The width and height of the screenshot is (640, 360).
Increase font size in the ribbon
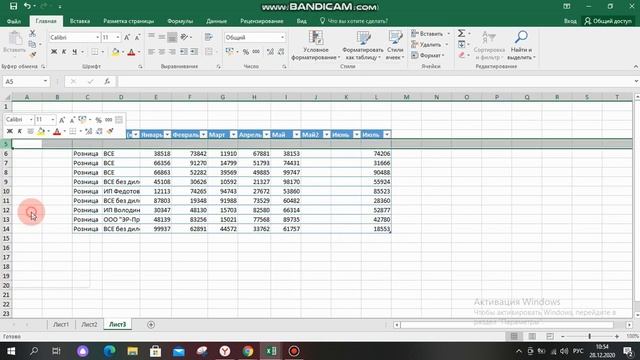click(x=127, y=38)
